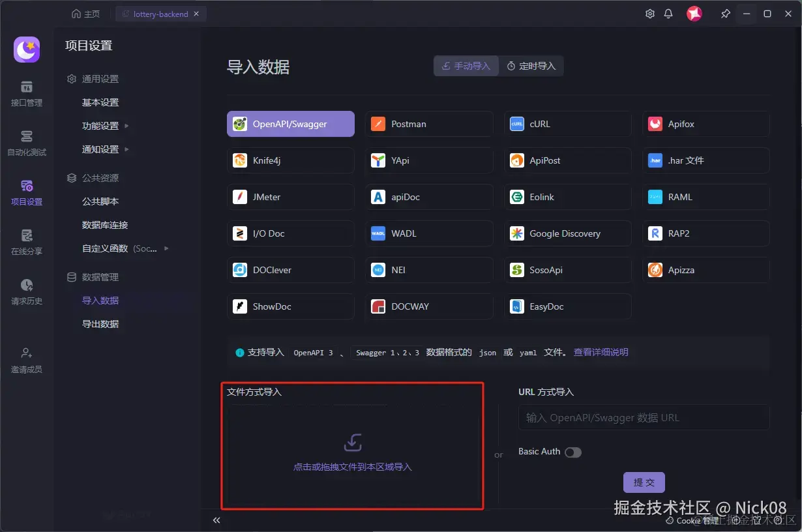The height and width of the screenshot is (532, 802).
Task: Select RAP2 import format
Action: coord(706,233)
